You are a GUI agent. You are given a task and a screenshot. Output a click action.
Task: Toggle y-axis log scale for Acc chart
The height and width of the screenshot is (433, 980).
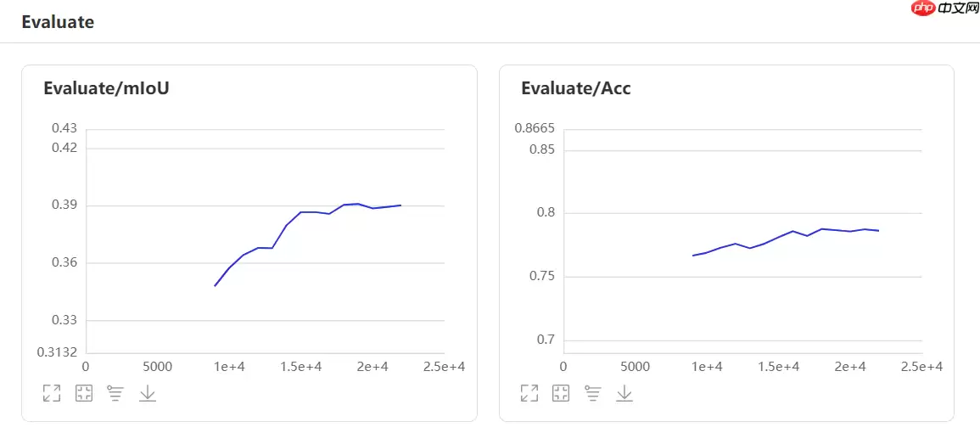pos(593,392)
